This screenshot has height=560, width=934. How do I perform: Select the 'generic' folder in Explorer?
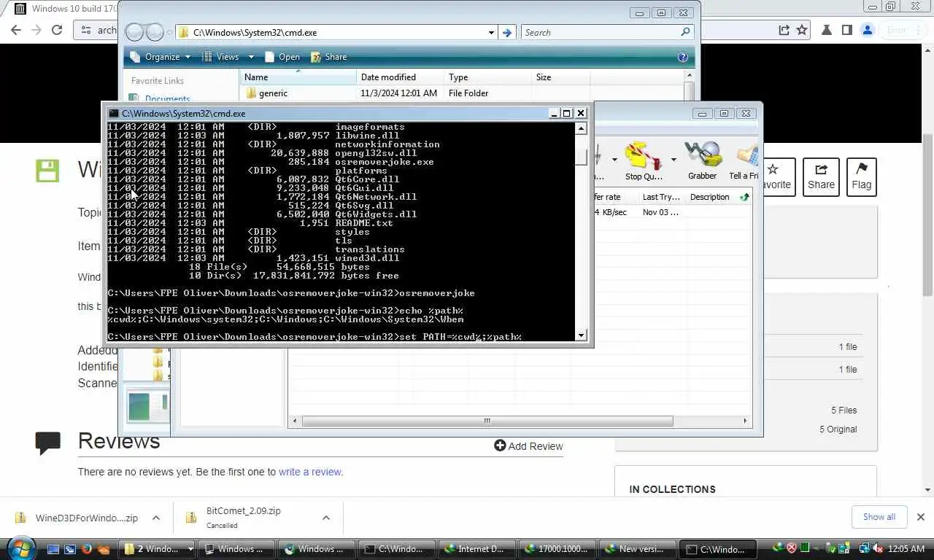[273, 93]
